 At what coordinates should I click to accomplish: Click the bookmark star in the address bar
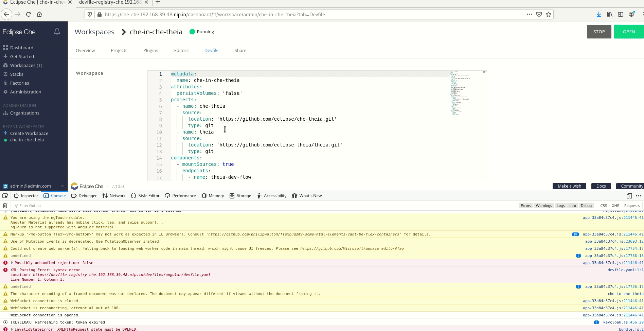click(548, 14)
